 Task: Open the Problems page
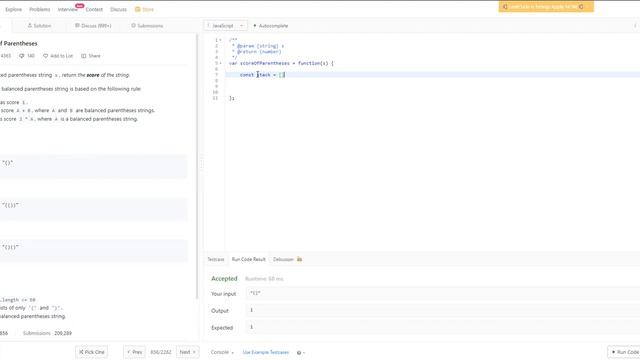[40, 9]
